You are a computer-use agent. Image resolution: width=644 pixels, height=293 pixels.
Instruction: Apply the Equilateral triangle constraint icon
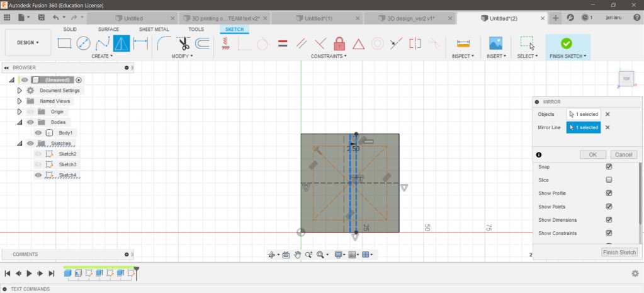(359, 44)
